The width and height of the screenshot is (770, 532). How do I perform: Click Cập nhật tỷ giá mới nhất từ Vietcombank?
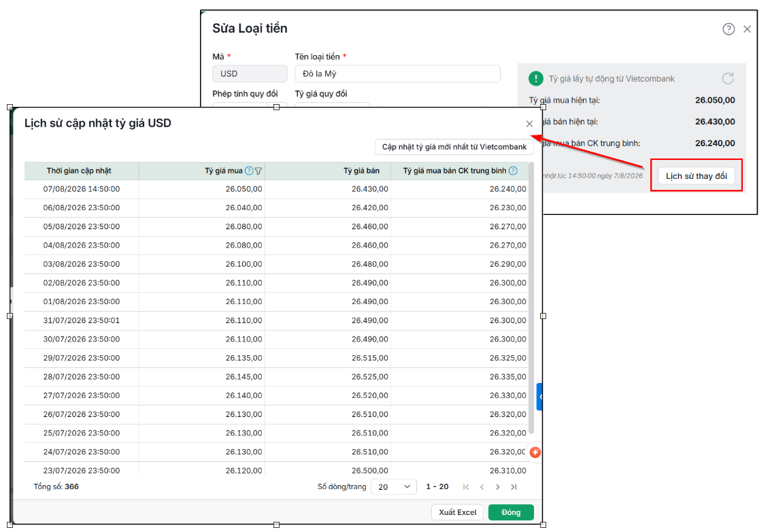(x=454, y=147)
